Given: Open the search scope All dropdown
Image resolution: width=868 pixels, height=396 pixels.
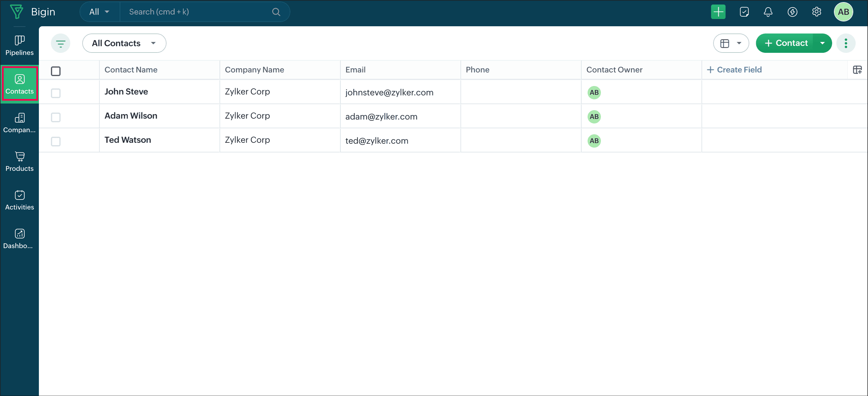Looking at the screenshot, I should [99, 12].
